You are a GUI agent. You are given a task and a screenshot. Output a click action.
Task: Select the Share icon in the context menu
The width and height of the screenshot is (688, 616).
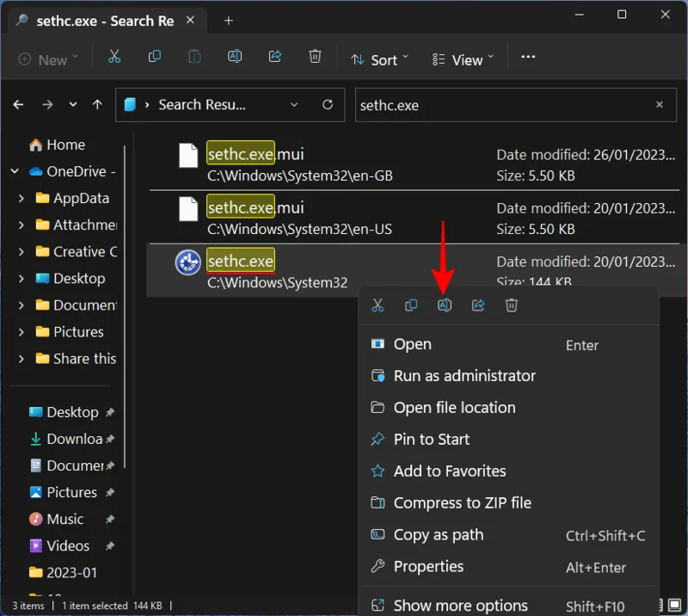[478, 305]
